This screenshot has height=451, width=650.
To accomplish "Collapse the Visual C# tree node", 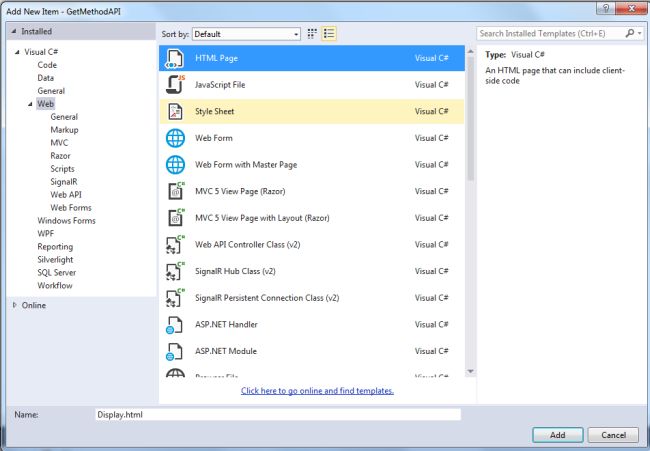I will coord(17,52).
